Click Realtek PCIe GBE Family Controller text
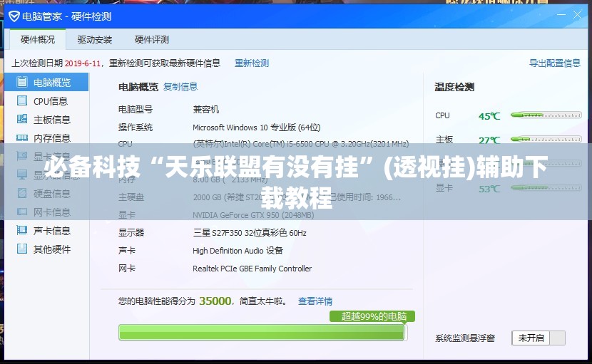The height and width of the screenshot is (364, 592). 252,269
